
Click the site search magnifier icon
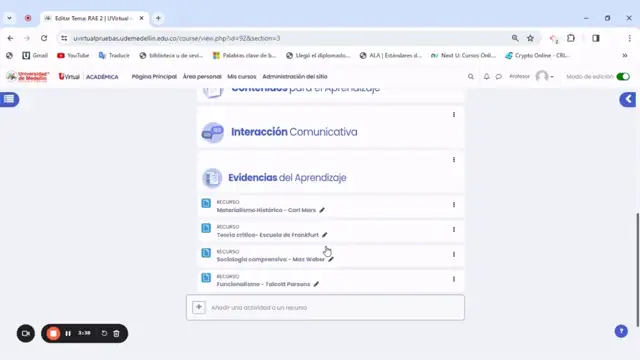(x=471, y=77)
